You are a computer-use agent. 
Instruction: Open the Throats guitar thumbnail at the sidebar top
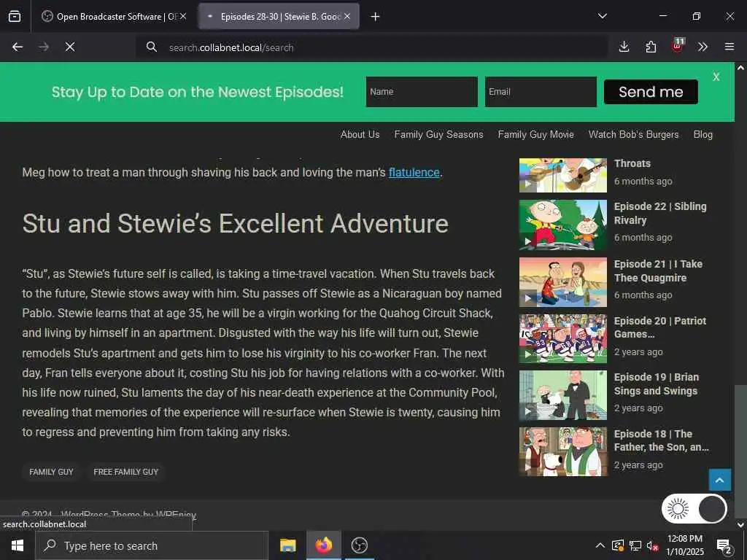pyautogui.click(x=563, y=175)
